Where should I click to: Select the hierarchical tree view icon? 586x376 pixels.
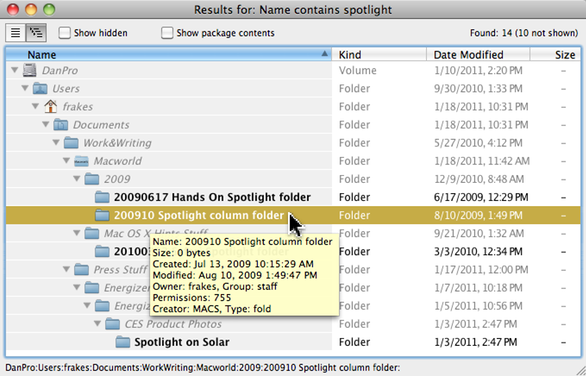[x=36, y=33]
